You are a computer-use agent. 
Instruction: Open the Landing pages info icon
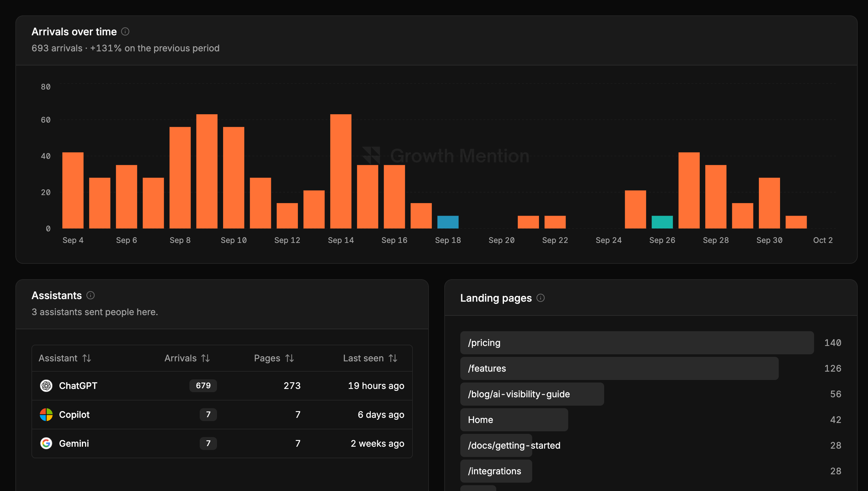click(541, 298)
